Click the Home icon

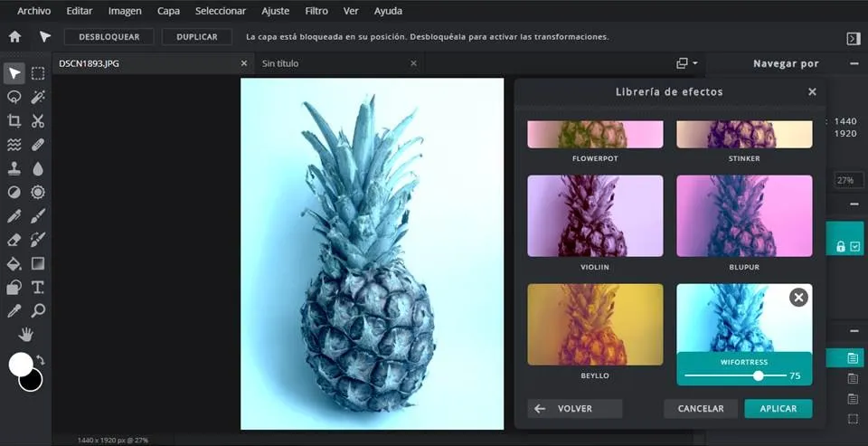(x=14, y=37)
